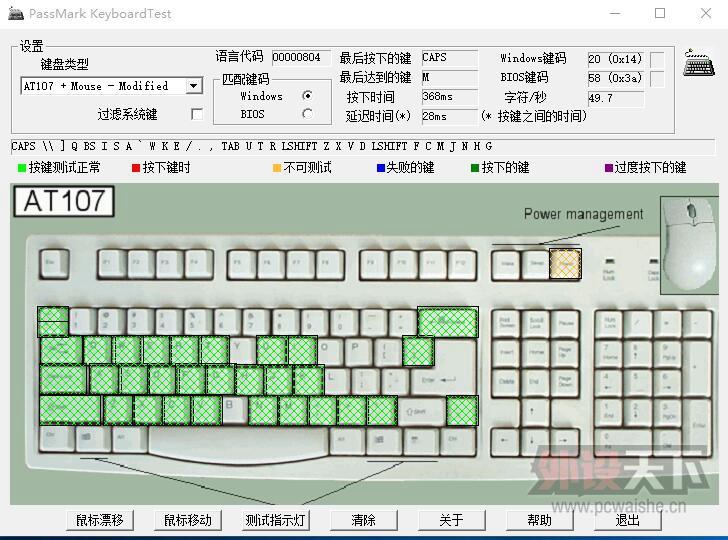Click the 退出 exit button
Viewport: 728px width, 540px height.
point(628,520)
